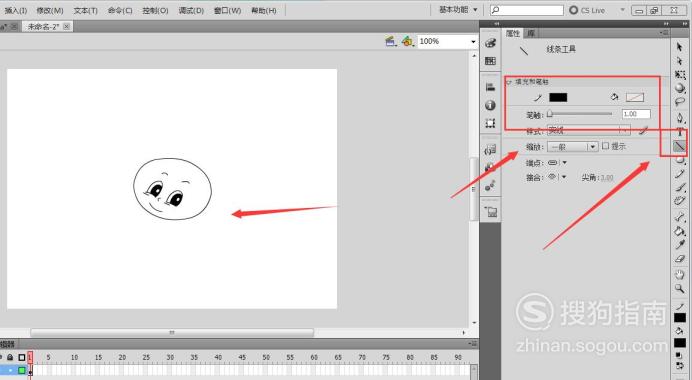
Task: Open the Color panel icon
Action: coord(490,43)
